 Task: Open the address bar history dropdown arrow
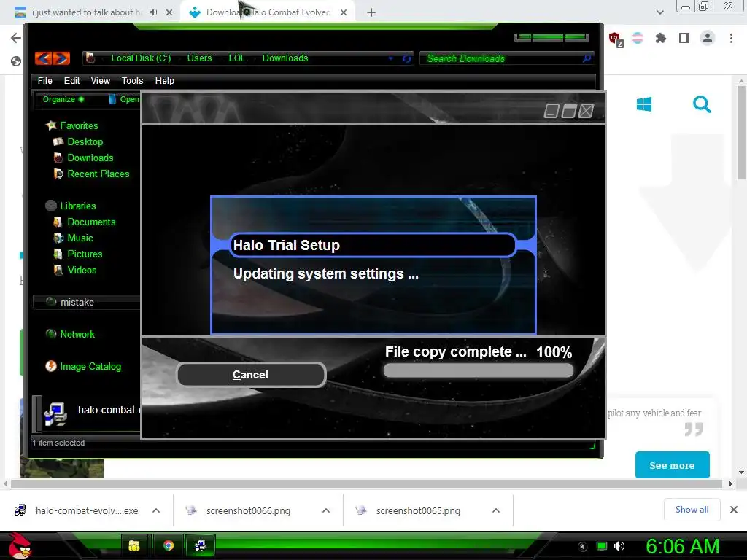[391, 58]
